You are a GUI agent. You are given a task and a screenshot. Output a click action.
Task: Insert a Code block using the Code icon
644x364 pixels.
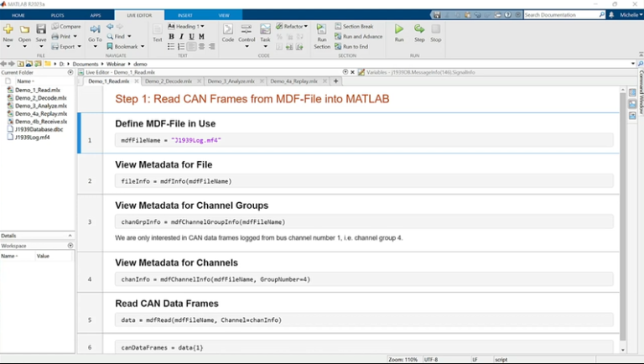pos(228,32)
